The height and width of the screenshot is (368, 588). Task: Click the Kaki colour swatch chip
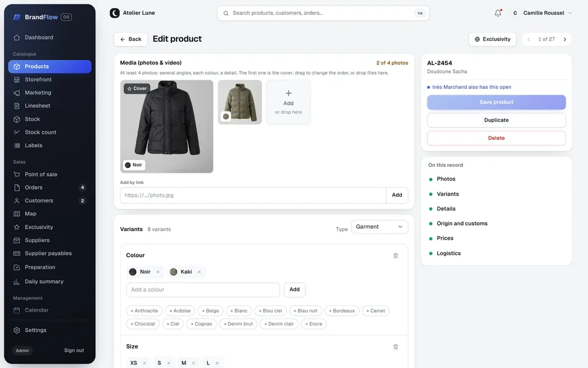(173, 272)
